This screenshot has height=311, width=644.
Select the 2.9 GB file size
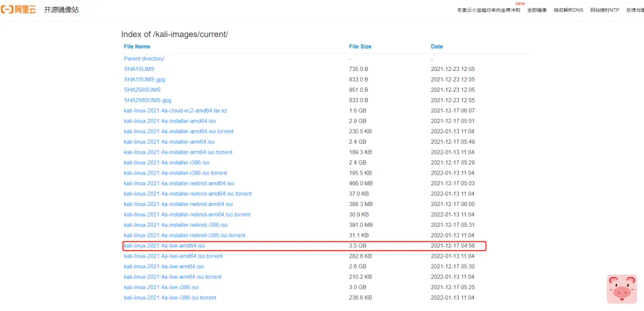(x=357, y=121)
